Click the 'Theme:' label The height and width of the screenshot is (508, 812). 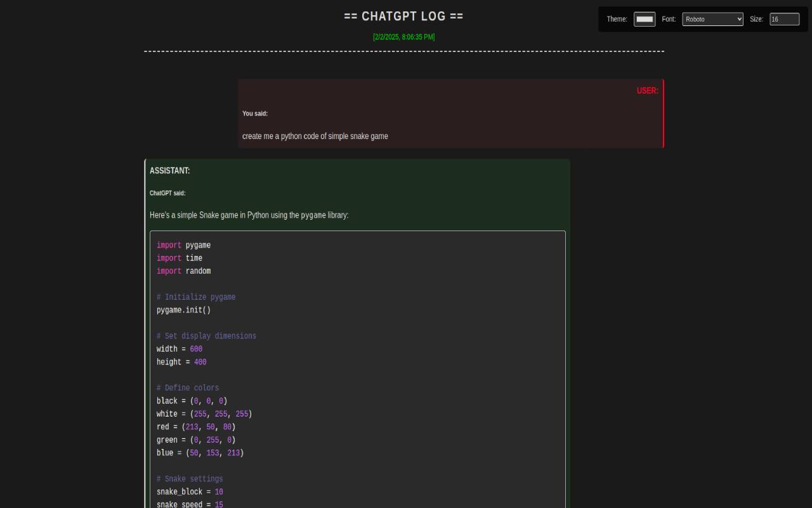(617, 19)
